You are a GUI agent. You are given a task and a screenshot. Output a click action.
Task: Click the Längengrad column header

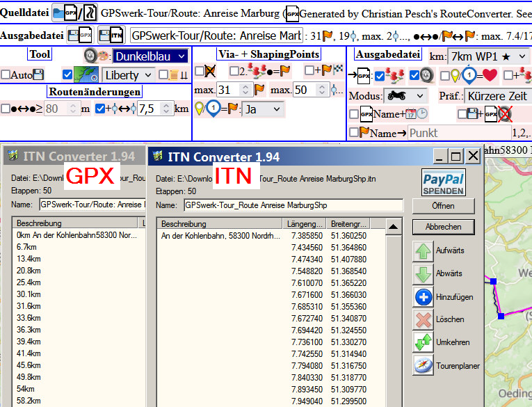[305, 223]
